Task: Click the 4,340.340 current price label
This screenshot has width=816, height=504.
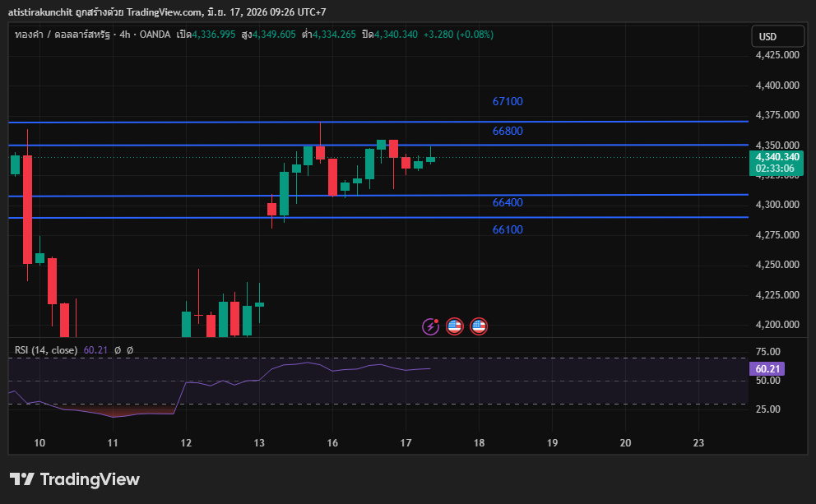Action: click(777, 157)
